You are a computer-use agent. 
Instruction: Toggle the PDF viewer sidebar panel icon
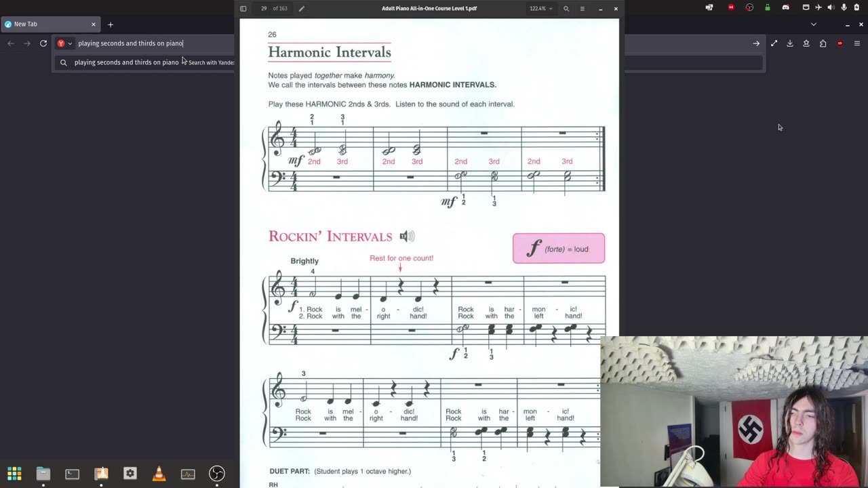point(243,9)
